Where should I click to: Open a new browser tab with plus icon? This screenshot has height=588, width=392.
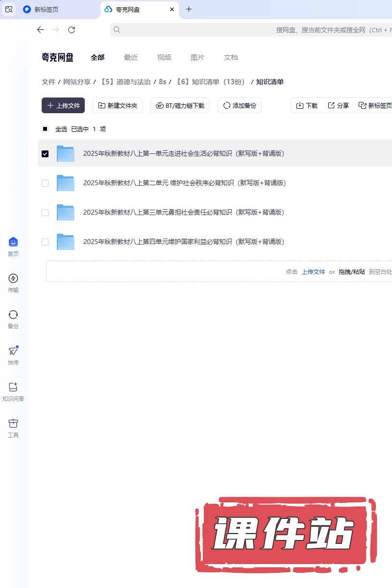click(189, 9)
